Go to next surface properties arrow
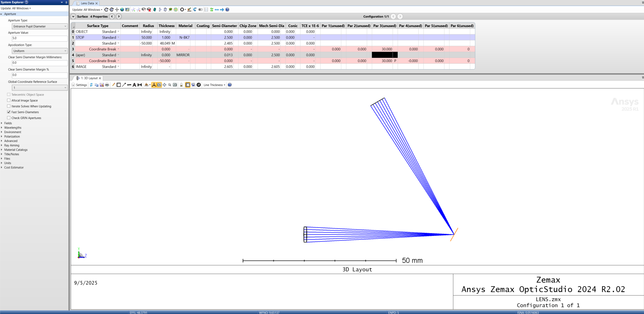 coord(119,16)
